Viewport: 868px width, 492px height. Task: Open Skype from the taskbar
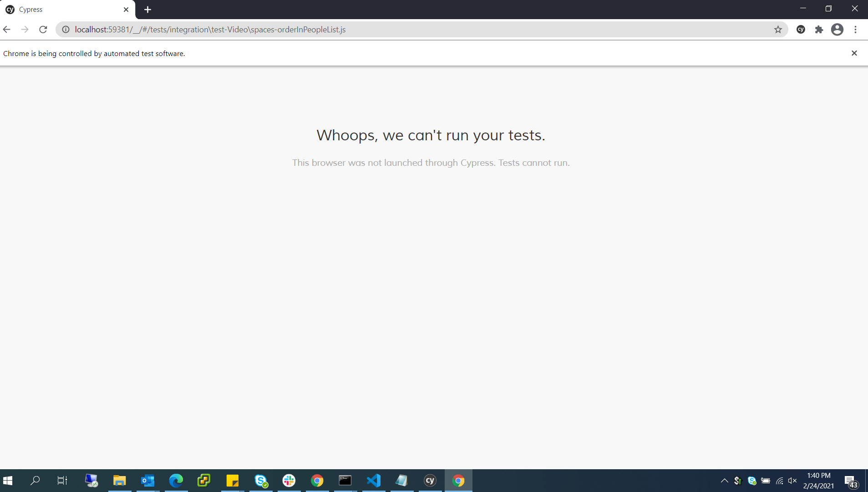click(x=261, y=481)
